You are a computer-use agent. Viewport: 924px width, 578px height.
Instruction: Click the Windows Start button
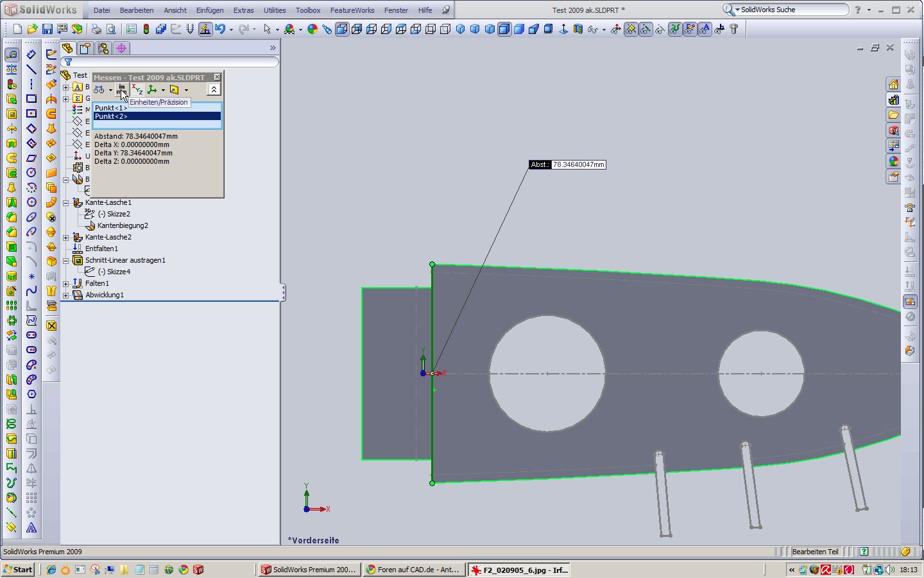tap(18, 570)
